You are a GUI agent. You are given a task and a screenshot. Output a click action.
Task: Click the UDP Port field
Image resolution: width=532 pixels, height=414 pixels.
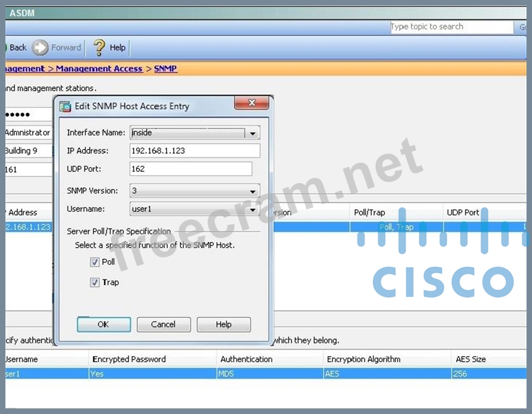[190, 169]
